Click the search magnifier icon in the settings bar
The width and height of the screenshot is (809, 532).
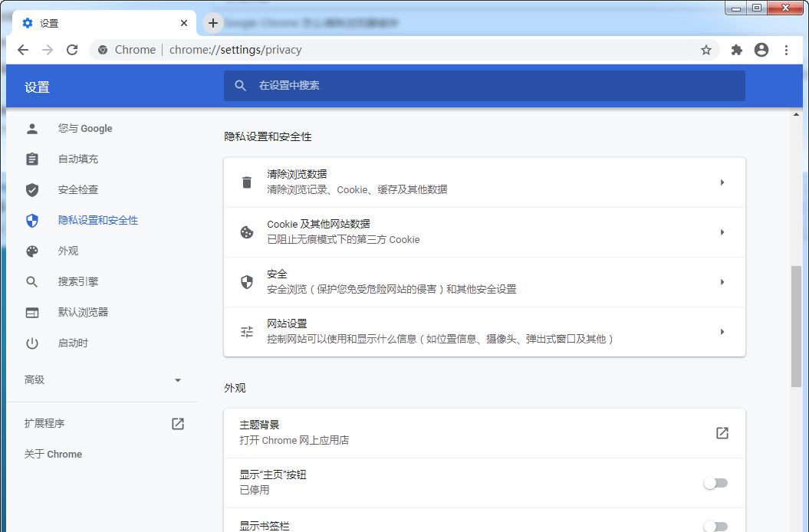click(241, 86)
